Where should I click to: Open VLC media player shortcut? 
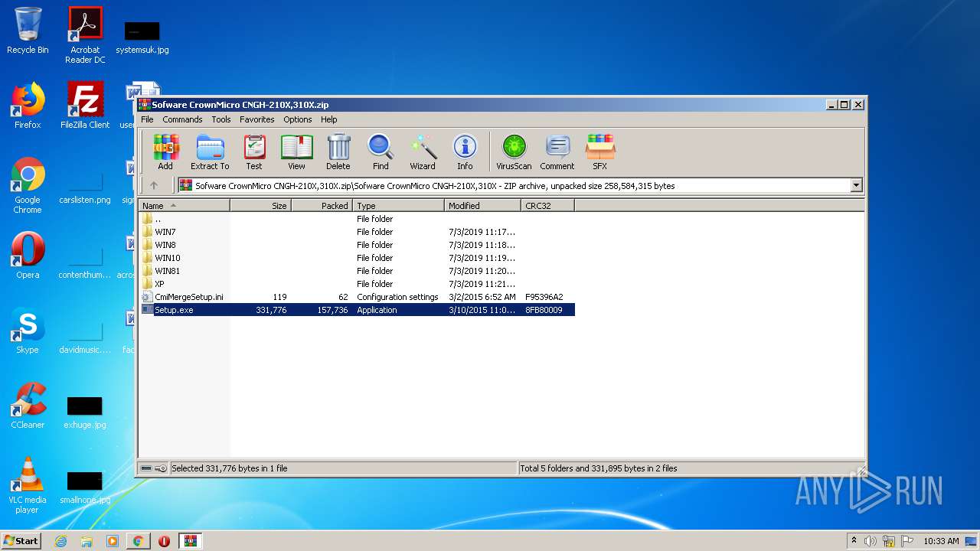(28, 485)
